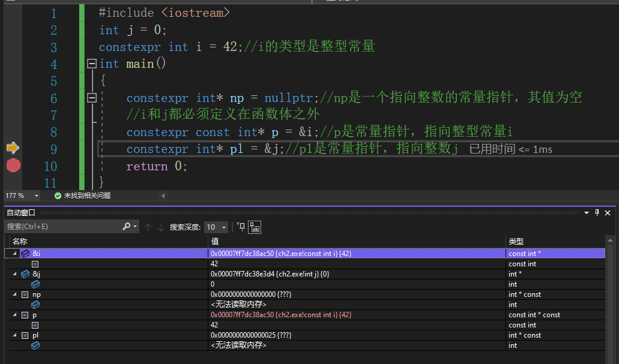Click the pin/filter icon after search depth
The image size is (619, 364).
coord(241,227)
